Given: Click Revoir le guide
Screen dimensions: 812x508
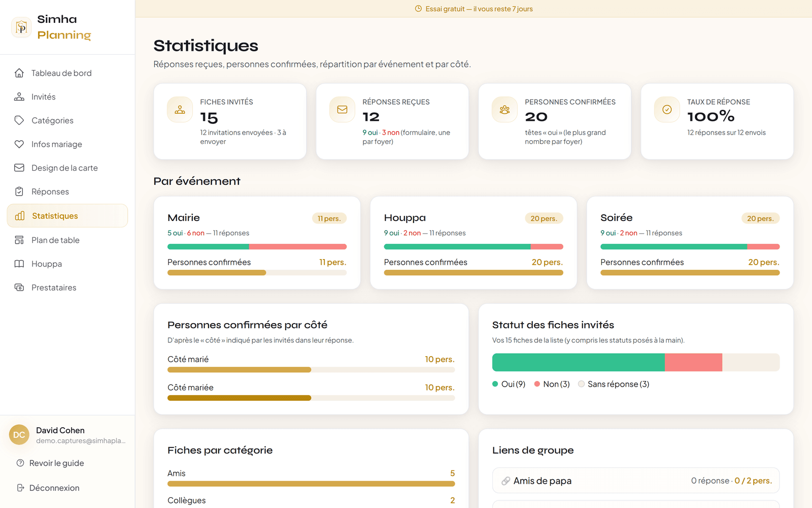Looking at the screenshot, I should coord(56,463).
